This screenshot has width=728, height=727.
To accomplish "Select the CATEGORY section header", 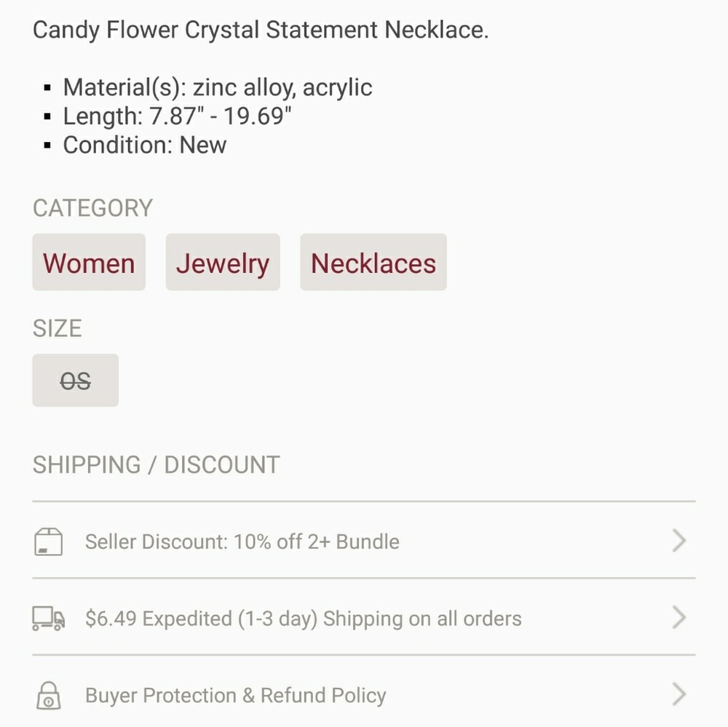I will pyautogui.click(x=92, y=208).
